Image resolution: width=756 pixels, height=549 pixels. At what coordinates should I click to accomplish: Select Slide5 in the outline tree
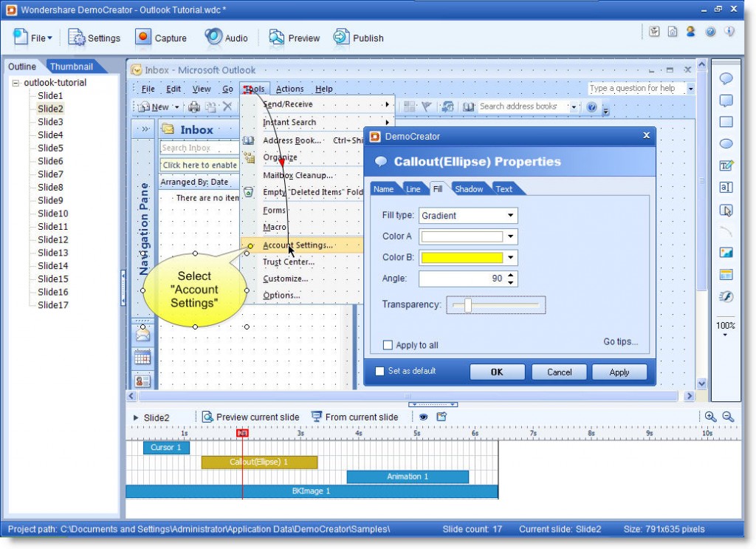pyautogui.click(x=50, y=148)
